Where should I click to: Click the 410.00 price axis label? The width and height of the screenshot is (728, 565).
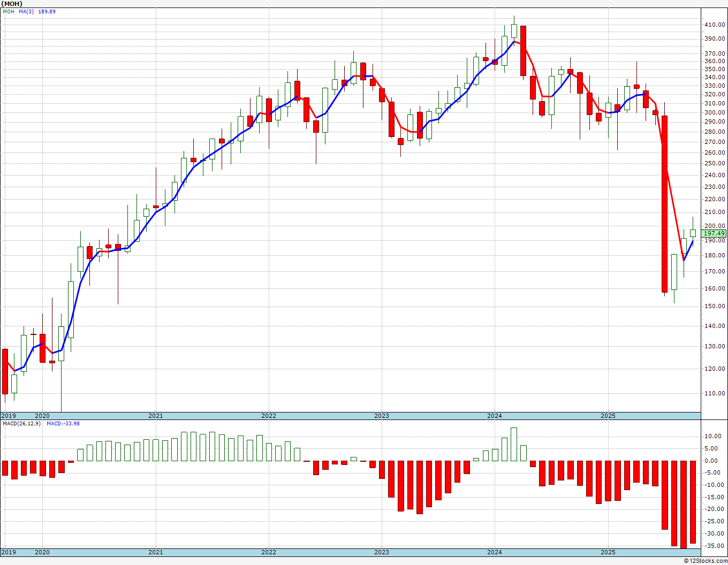(715, 25)
